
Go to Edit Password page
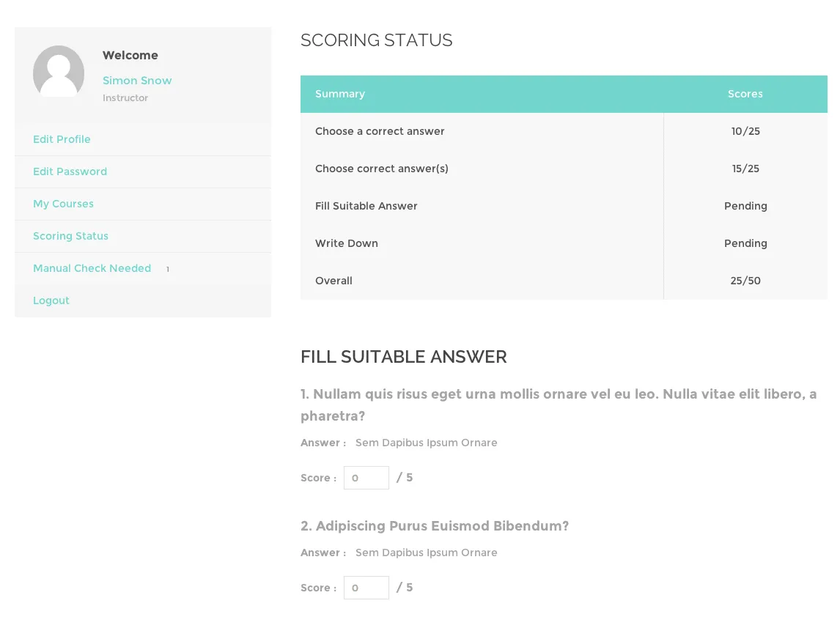(x=70, y=171)
